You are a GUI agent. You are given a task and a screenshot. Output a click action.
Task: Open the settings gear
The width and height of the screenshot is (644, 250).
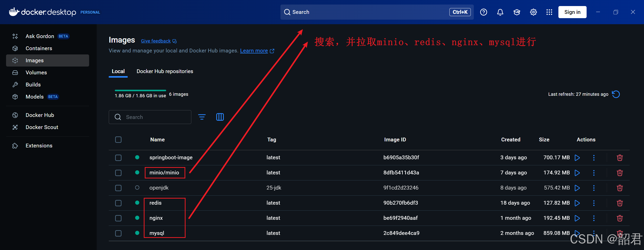click(533, 12)
